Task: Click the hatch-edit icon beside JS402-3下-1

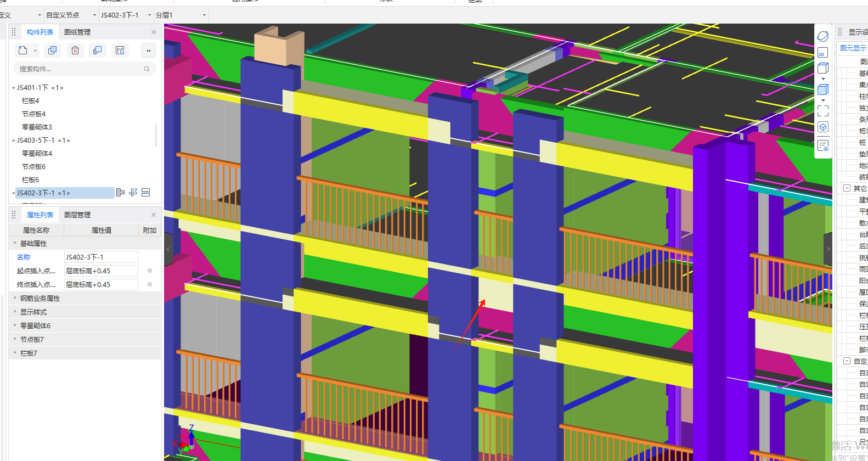Action: [121, 193]
